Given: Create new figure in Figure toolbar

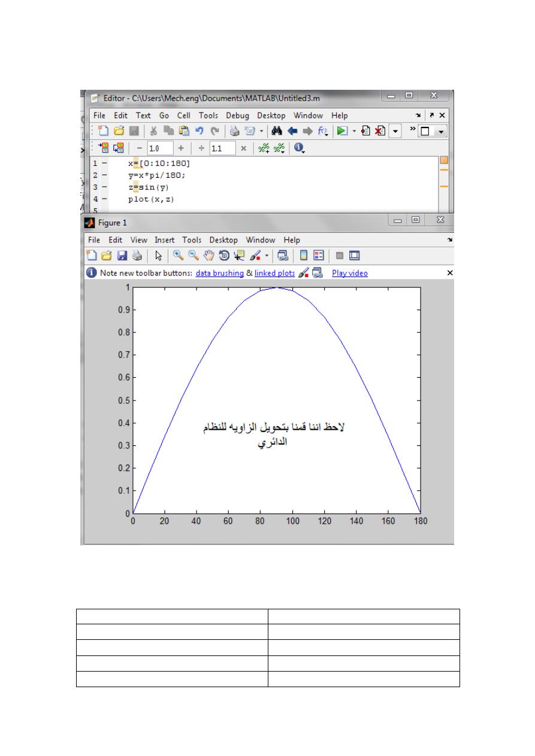Looking at the screenshot, I should [90, 256].
